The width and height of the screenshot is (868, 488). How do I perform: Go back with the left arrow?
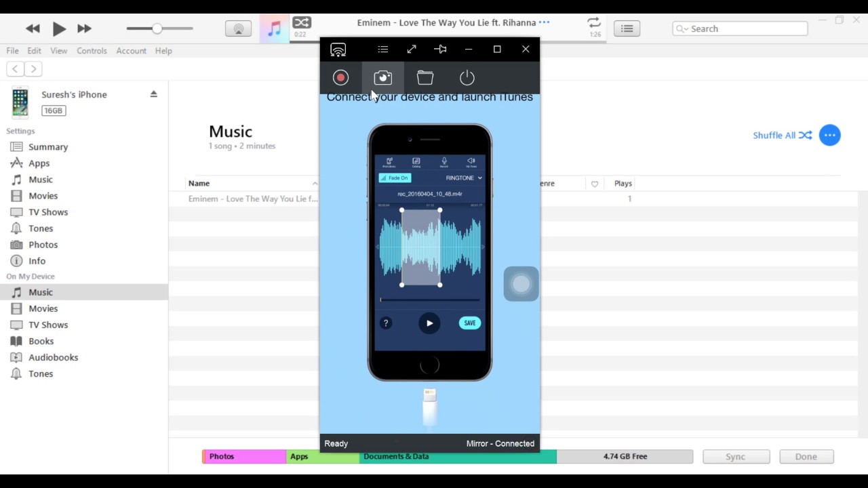[15, 68]
